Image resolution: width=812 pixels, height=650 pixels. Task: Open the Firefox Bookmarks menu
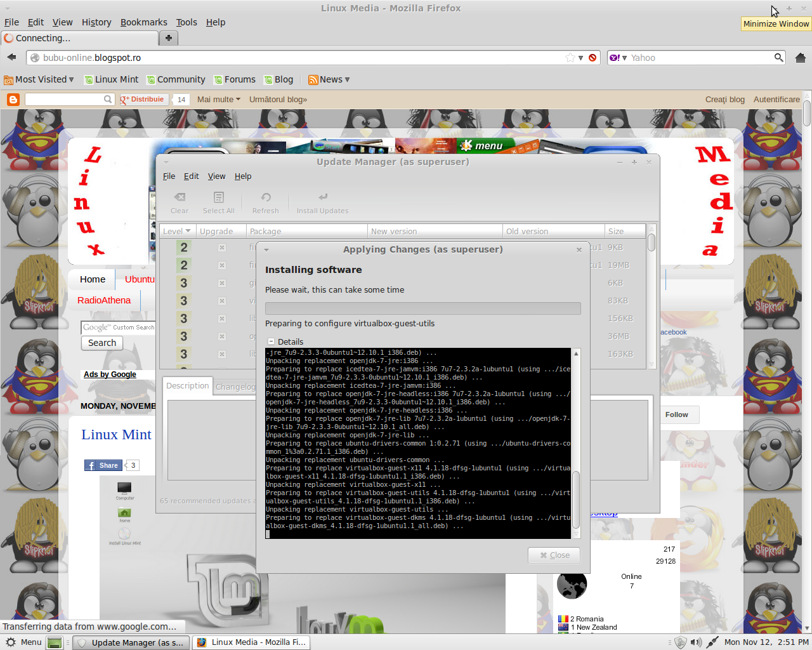144,22
